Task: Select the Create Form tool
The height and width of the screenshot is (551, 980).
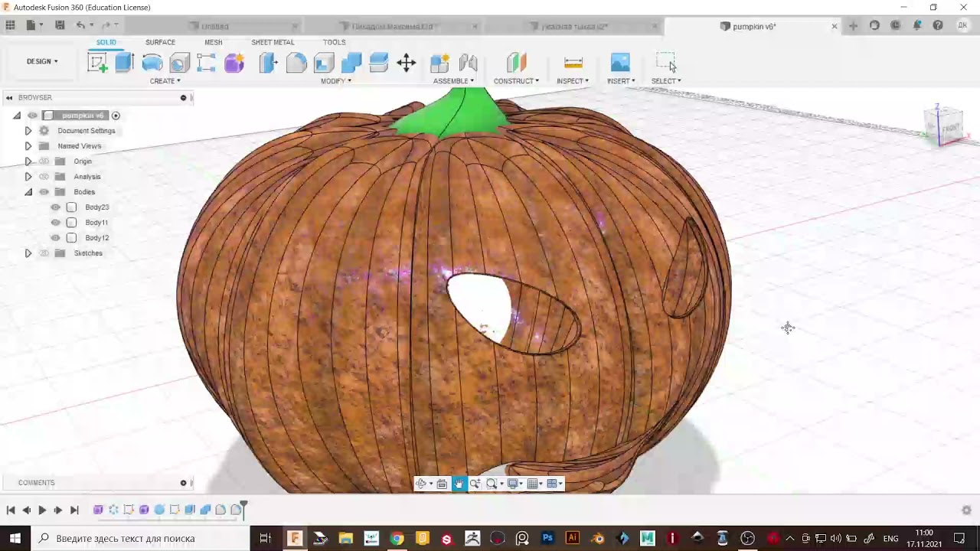Action: (x=234, y=63)
